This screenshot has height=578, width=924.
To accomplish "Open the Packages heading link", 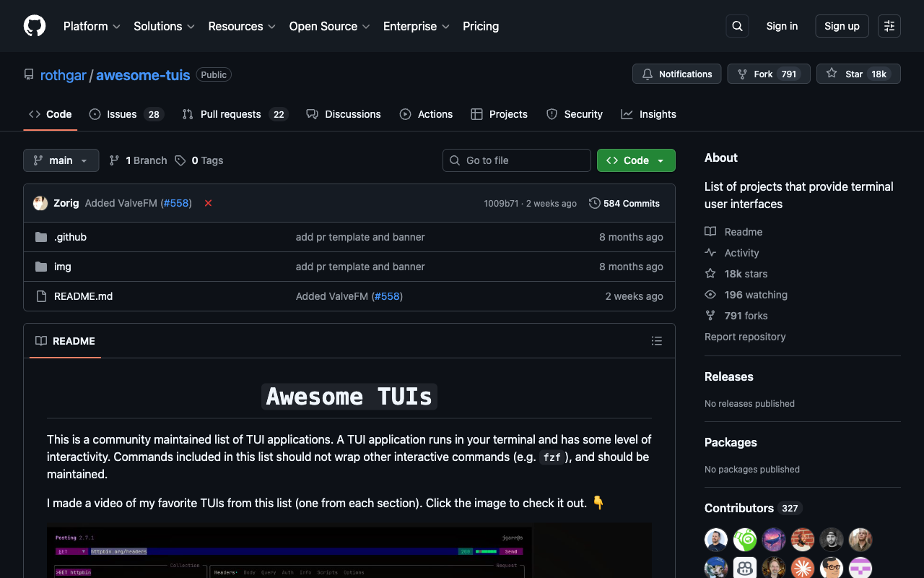I will coord(731,442).
